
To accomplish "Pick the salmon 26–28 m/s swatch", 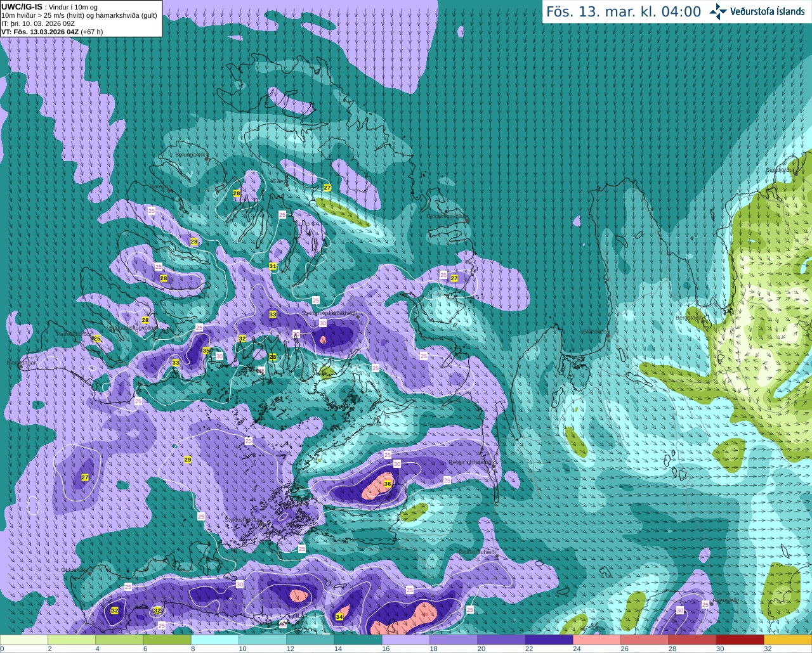I will [645, 640].
